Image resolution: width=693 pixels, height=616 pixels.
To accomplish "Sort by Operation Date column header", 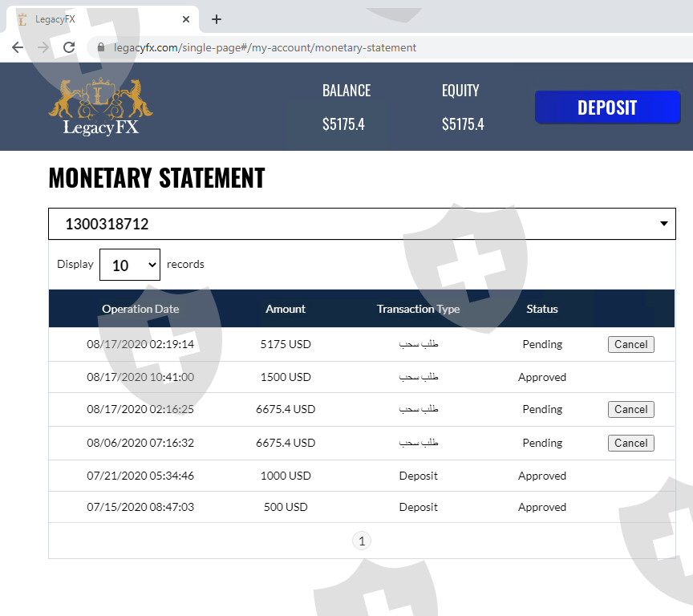I will (x=140, y=309).
